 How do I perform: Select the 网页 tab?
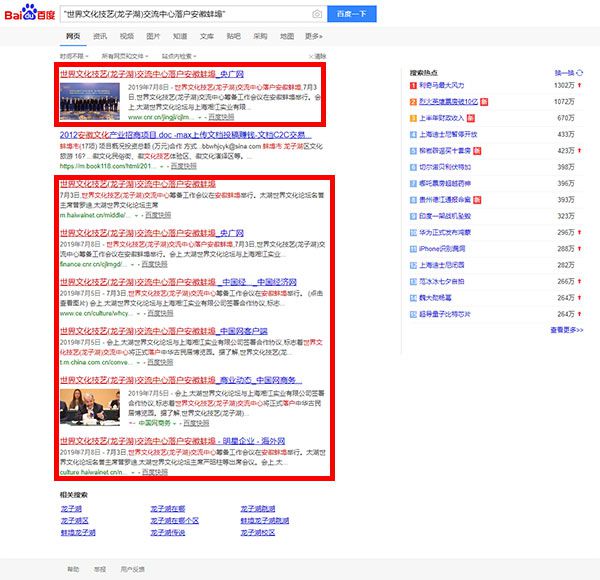coord(73,36)
